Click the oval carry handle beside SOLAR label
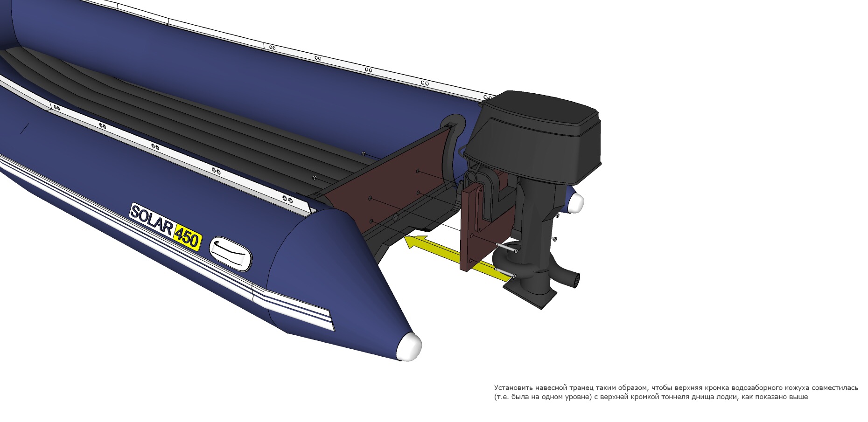Image resolution: width=868 pixels, height=422 pixels. pos(231,254)
